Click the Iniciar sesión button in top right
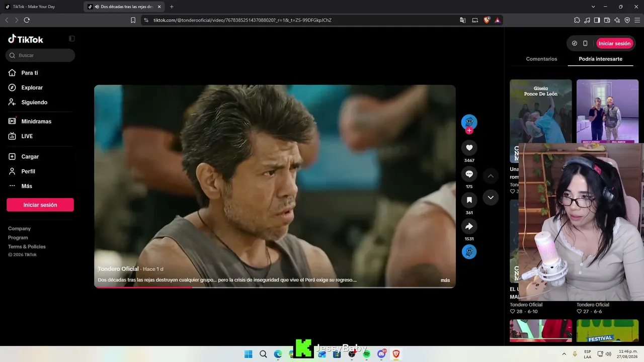This screenshot has height=362, width=644. pyautogui.click(x=614, y=43)
